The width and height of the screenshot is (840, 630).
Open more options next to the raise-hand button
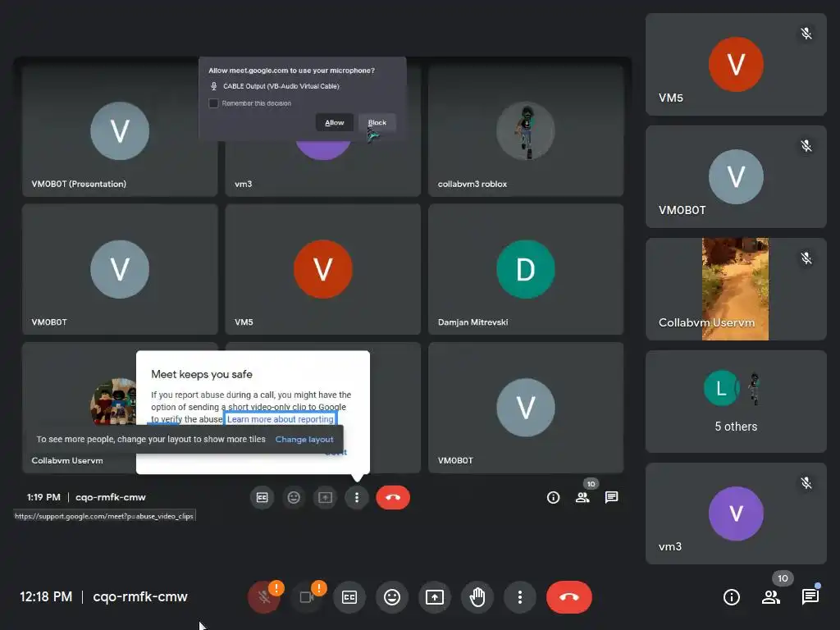tap(519, 597)
